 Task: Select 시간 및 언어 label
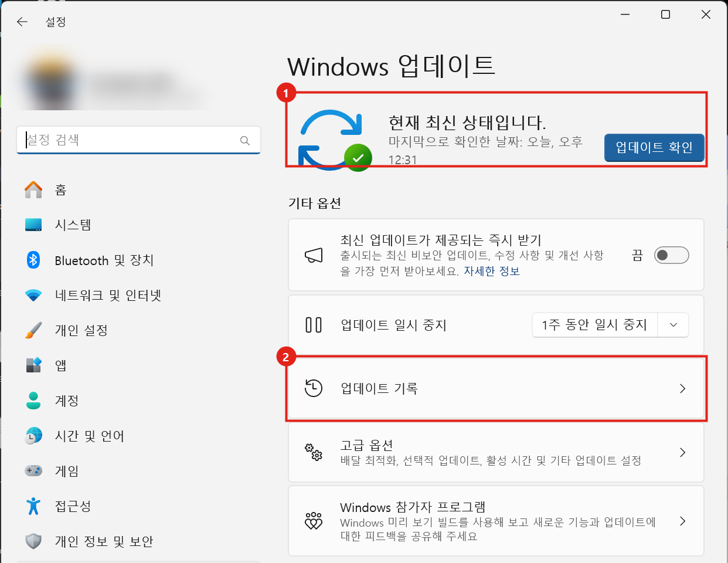[90, 436]
